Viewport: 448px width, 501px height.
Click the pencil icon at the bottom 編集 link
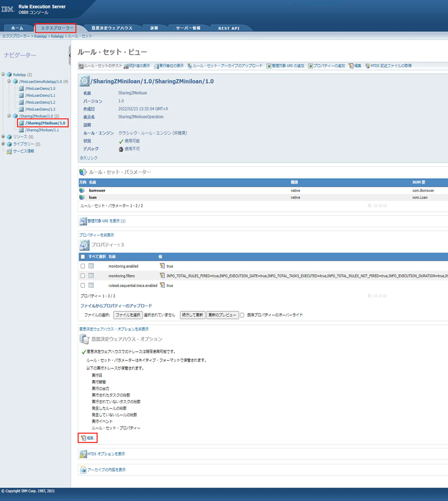83,438
